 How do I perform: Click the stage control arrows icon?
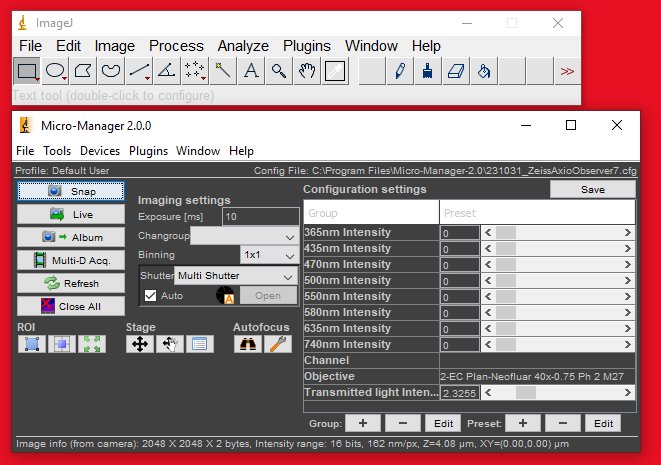(x=141, y=344)
